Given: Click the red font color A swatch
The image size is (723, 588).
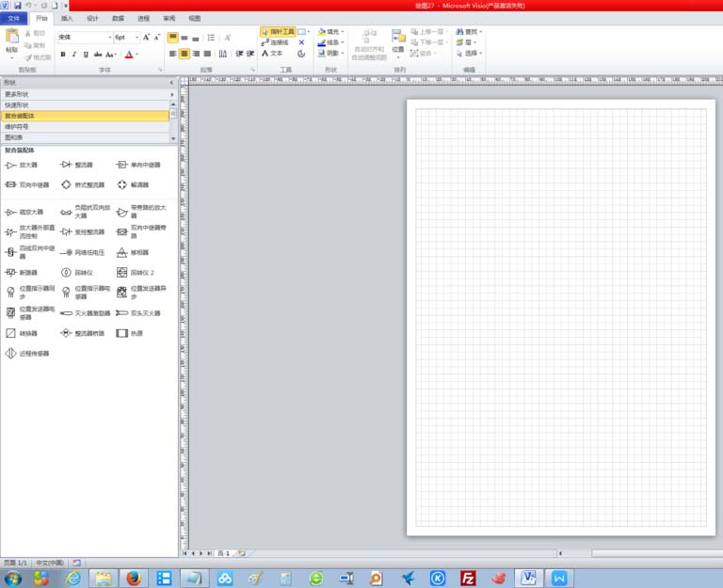Looking at the screenshot, I should tap(129, 55).
